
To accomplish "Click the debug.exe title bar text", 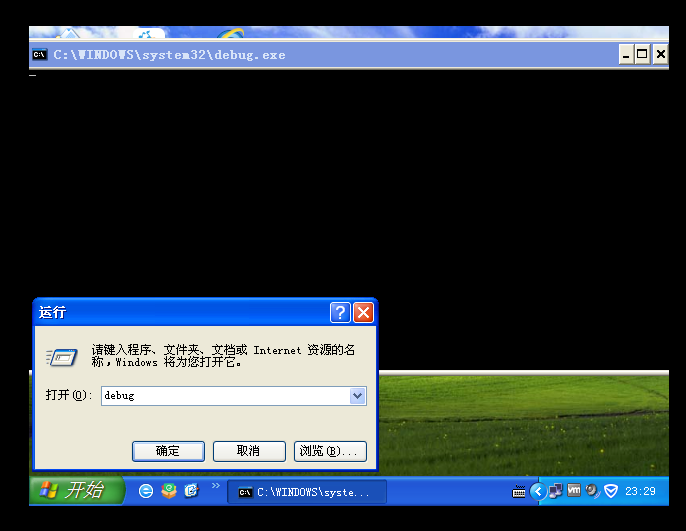I will tap(169, 55).
